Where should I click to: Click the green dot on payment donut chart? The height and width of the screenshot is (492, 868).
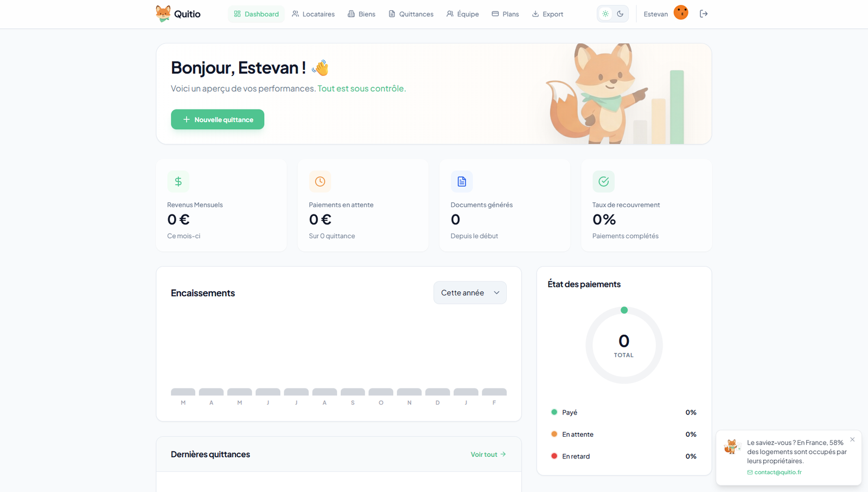(x=624, y=310)
